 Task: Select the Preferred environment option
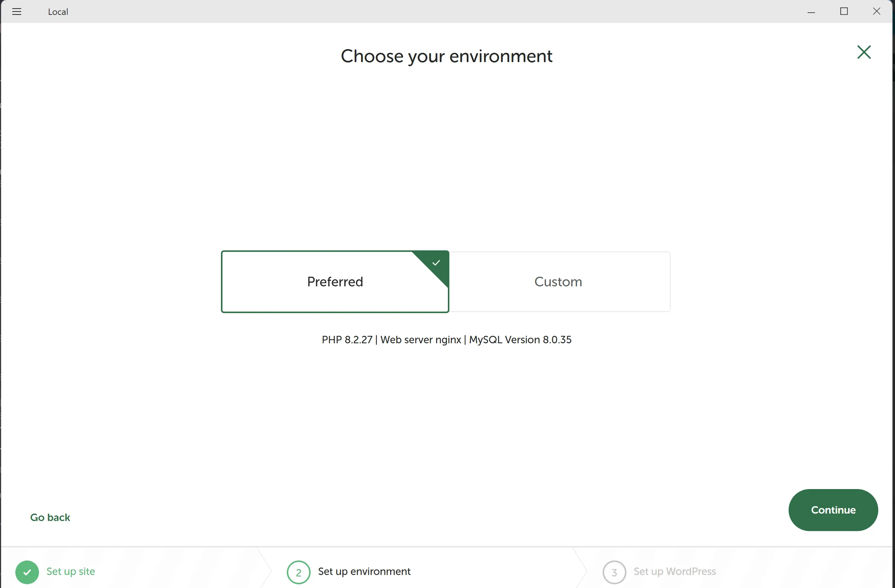pos(335,282)
